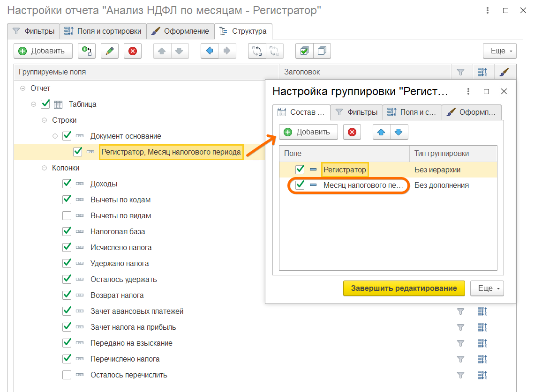
Task: Enable the Вычеты по видам checkbox
Action: pos(67,216)
